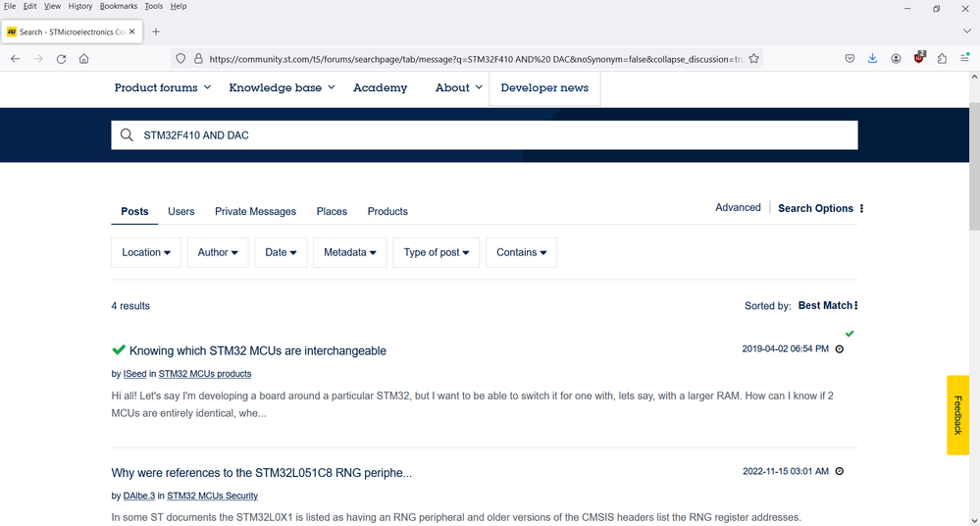The image size is (980, 526).
Task: Click the STM32F410 AND DAC search field
Action: (x=485, y=135)
